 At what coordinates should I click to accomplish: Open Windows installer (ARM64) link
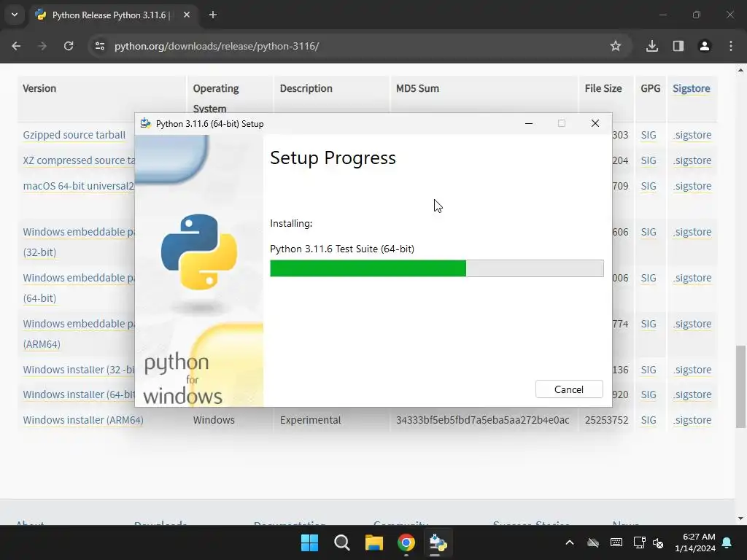coord(83,420)
